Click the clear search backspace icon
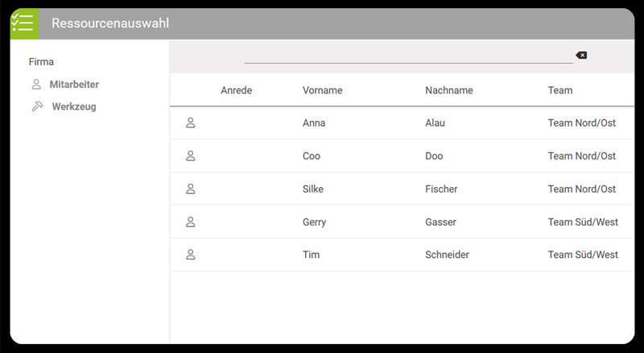 click(x=581, y=56)
